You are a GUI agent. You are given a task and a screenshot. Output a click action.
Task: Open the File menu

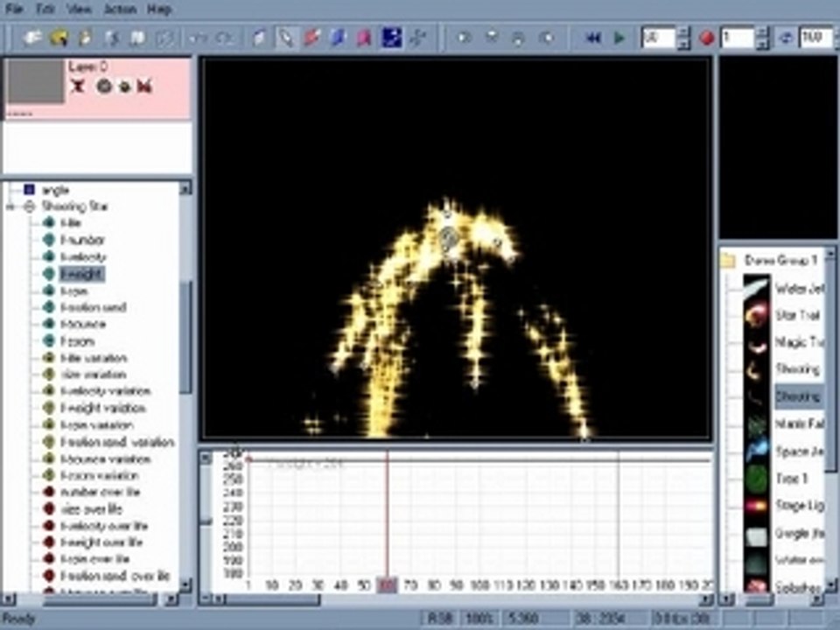coord(14,9)
